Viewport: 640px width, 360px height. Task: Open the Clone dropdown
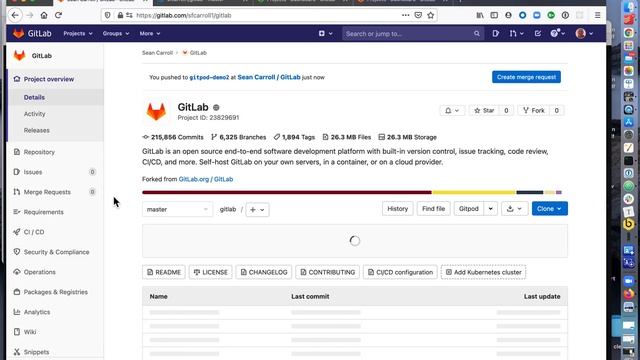pyautogui.click(x=549, y=209)
